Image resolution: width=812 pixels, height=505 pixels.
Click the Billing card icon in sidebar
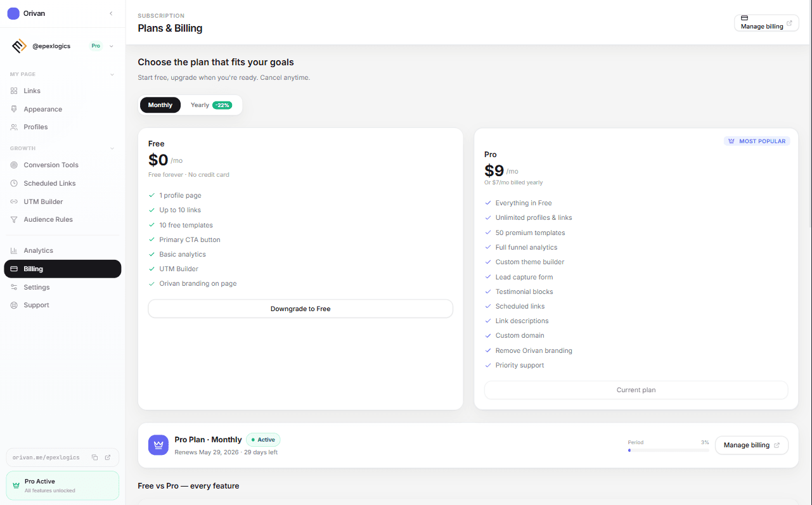click(14, 269)
